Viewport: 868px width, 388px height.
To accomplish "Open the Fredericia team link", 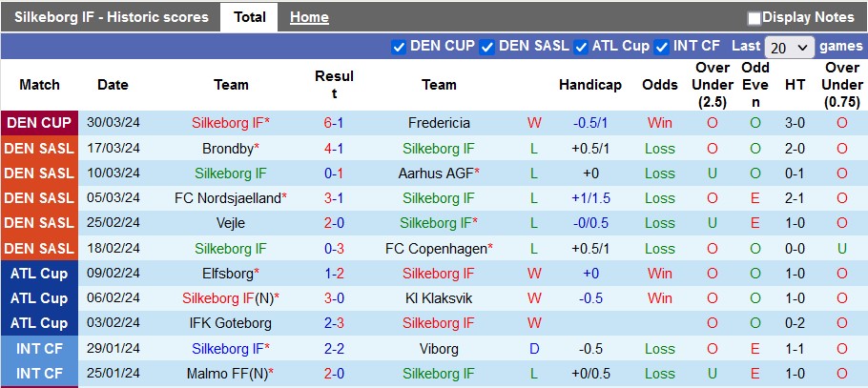I will click(439, 123).
